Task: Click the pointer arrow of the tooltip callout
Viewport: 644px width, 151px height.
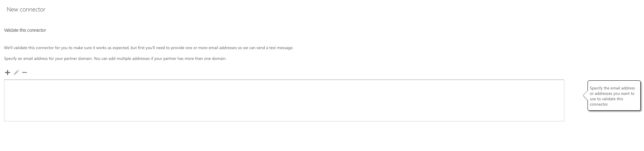Action: click(x=585, y=96)
